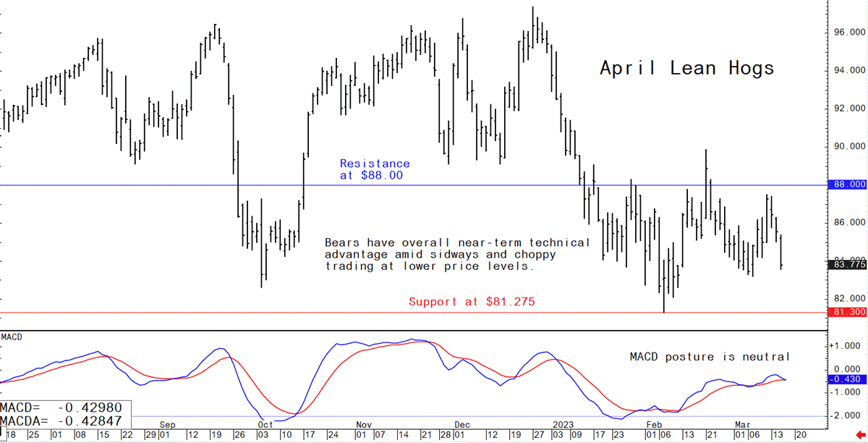Click the Oct month label on time axis
Screen dimensions: 868x443
pos(265,425)
